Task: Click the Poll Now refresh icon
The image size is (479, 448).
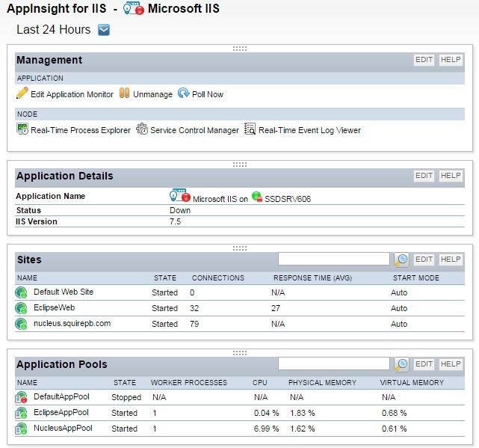Action: (184, 93)
